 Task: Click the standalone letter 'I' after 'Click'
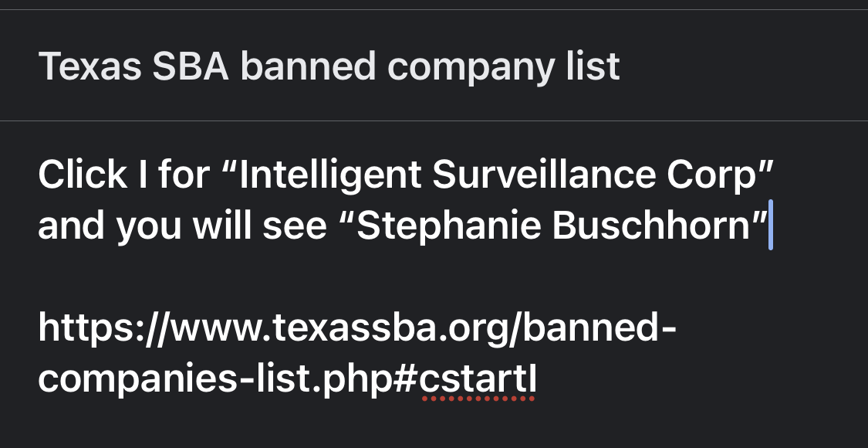click(142, 175)
